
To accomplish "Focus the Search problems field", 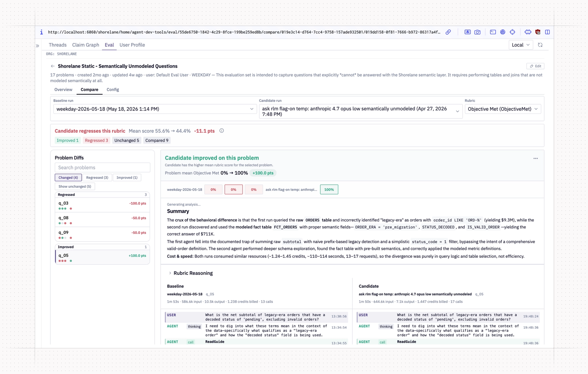I will [102, 167].
